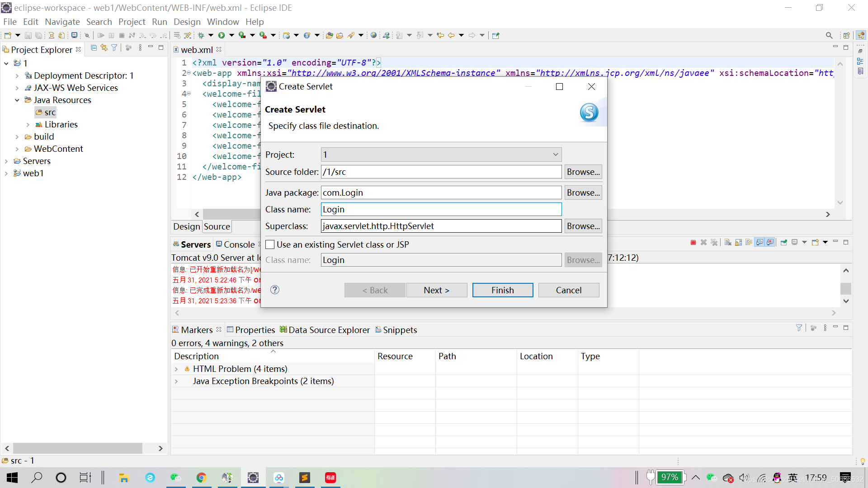Viewport: 868px width, 488px height.
Task: Click Browse next to Source folder
Action: [x=583, y=172]
